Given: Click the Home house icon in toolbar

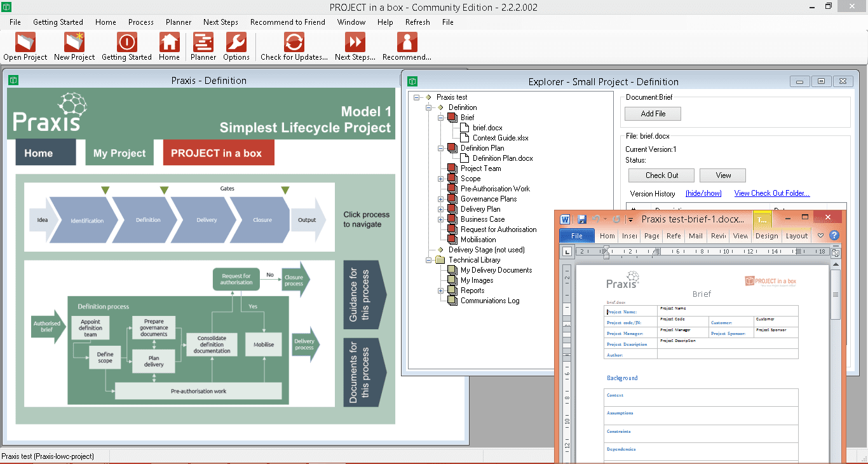Looking at the screenshot, I should (169, 42).
